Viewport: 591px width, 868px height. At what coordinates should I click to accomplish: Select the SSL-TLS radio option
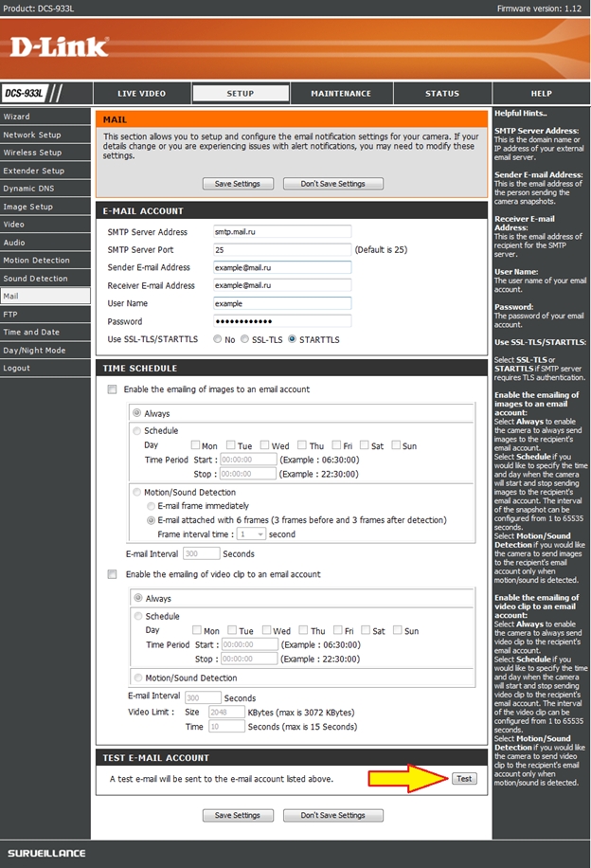[x=245, y=339]
